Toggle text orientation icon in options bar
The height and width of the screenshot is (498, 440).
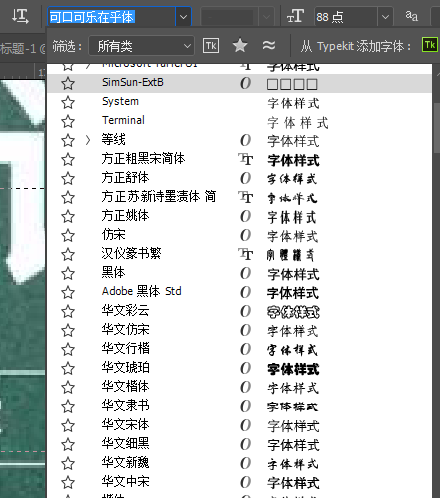20,16
